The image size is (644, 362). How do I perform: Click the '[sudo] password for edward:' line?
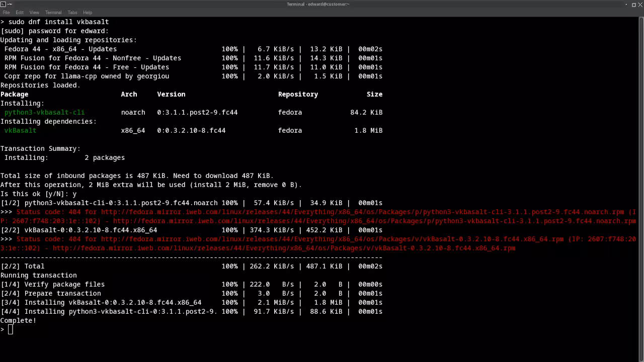coord(54,31)
